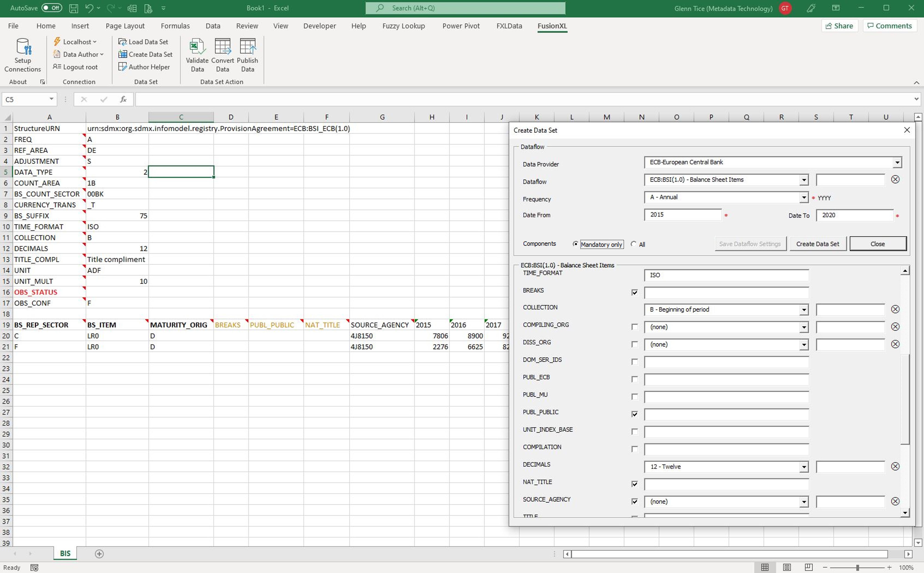The image size is (924, 573).
Task: Open the Power Pivot tab
Action: (461, 26)
